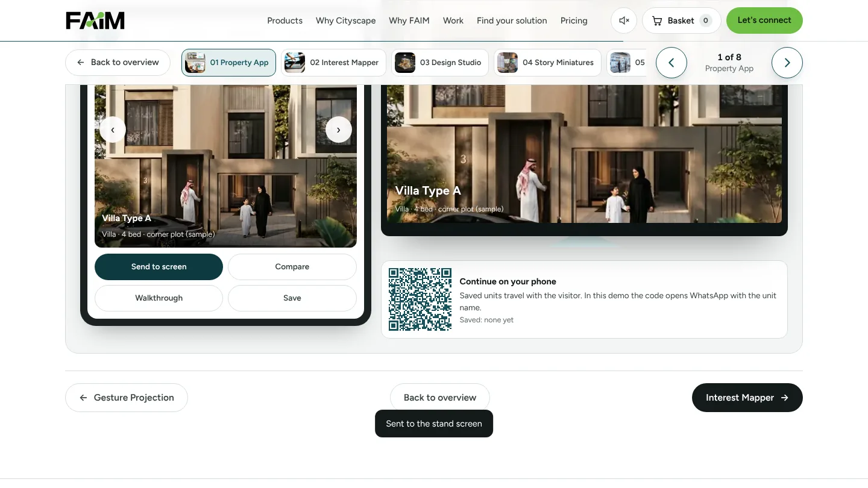Click the 01 Property App thumbnail image
The height and width of the screenshot is (488, 868).
tap(195, 63)
